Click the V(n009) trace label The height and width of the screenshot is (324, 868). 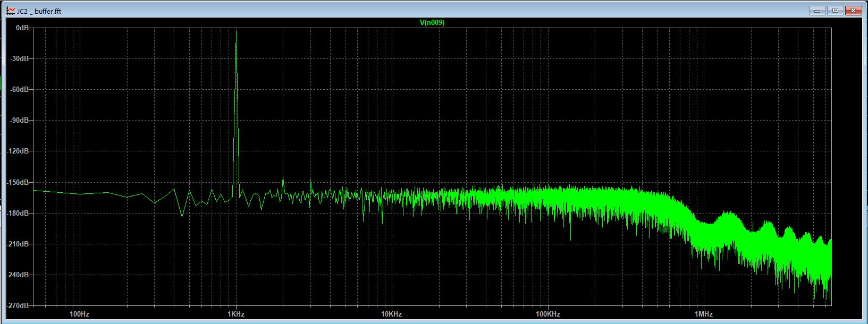coord(432,22)
